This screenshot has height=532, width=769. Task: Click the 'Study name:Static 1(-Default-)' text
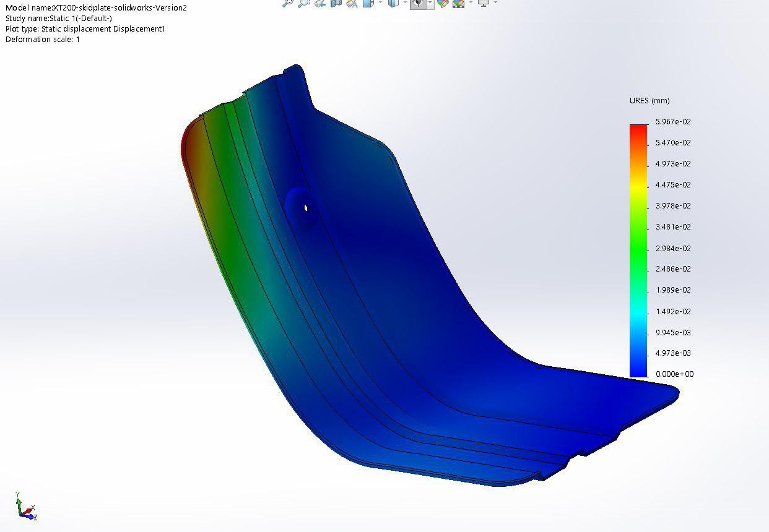(59, 19)
